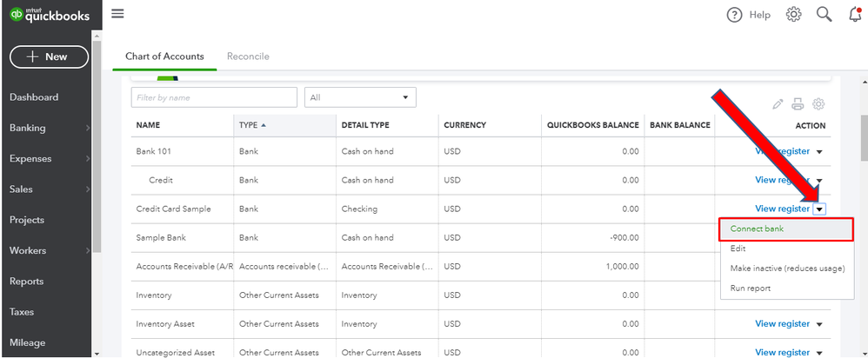Open the notifications bell
Viewport: 868px width, 358px height.
[x=855, y=15]
